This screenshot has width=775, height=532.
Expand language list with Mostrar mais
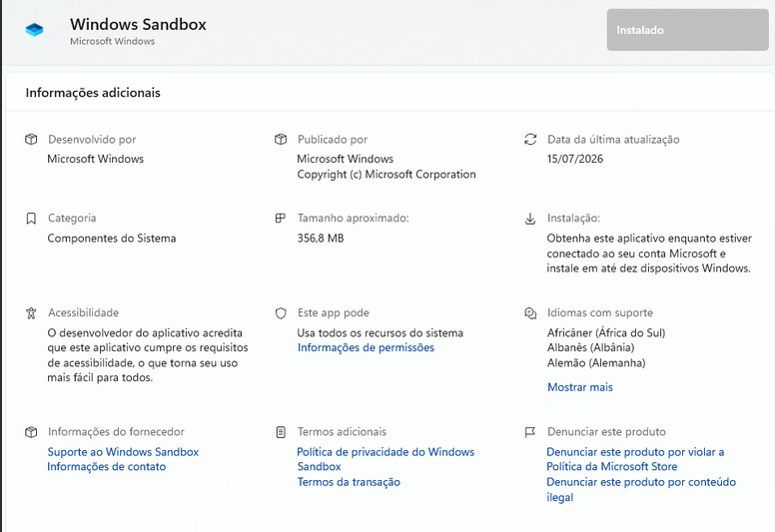point(580,387)
